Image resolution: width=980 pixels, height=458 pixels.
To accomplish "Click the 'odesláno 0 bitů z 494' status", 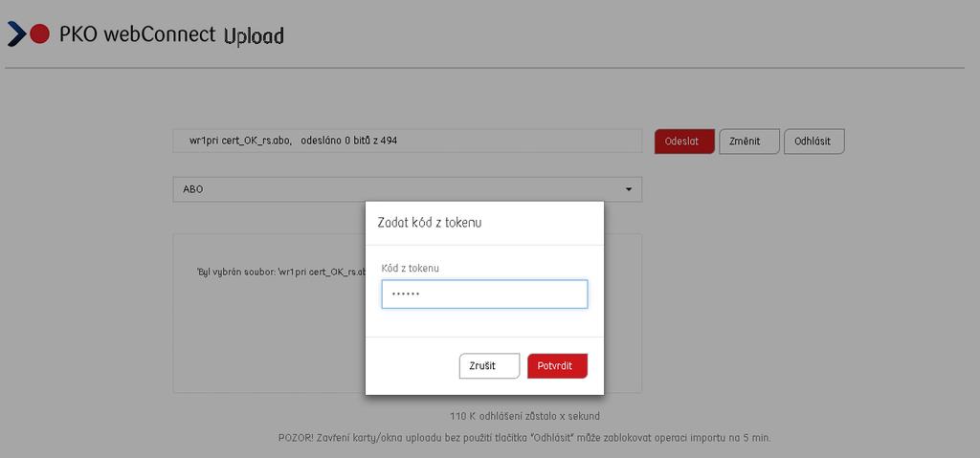I will point(348,141).
